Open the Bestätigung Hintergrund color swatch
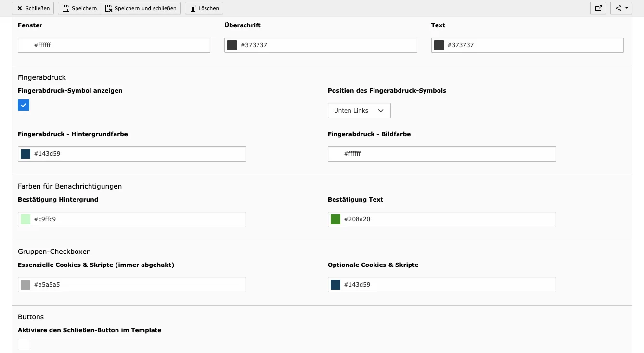Image resolution: width=644 pixels, height=353 pixels. point(25,219)
